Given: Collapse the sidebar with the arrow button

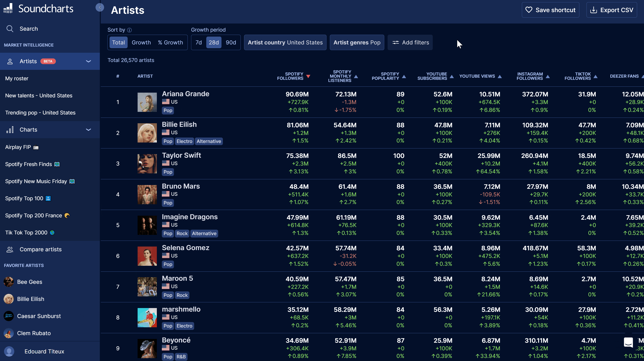Looking at the screenshot, I should [x=100, y=8].
